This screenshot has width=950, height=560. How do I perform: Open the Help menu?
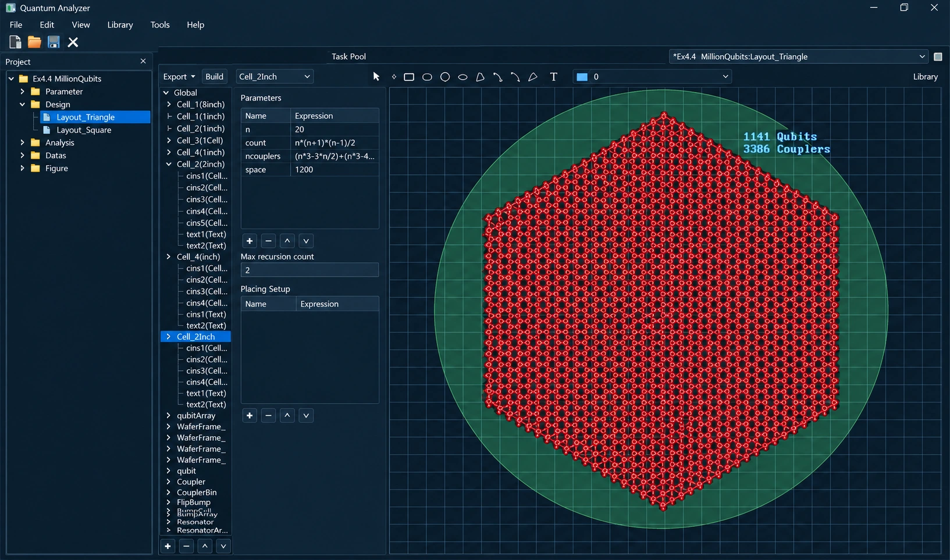pyautogui.click(x=195, y=24)
